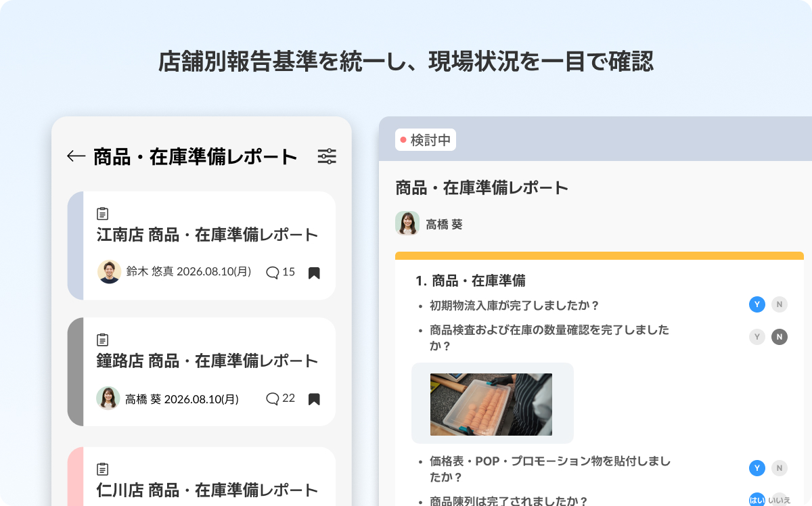Select Y for 初期物流入庫 question
Screen dimensions: 812x506
coord(757,304)
